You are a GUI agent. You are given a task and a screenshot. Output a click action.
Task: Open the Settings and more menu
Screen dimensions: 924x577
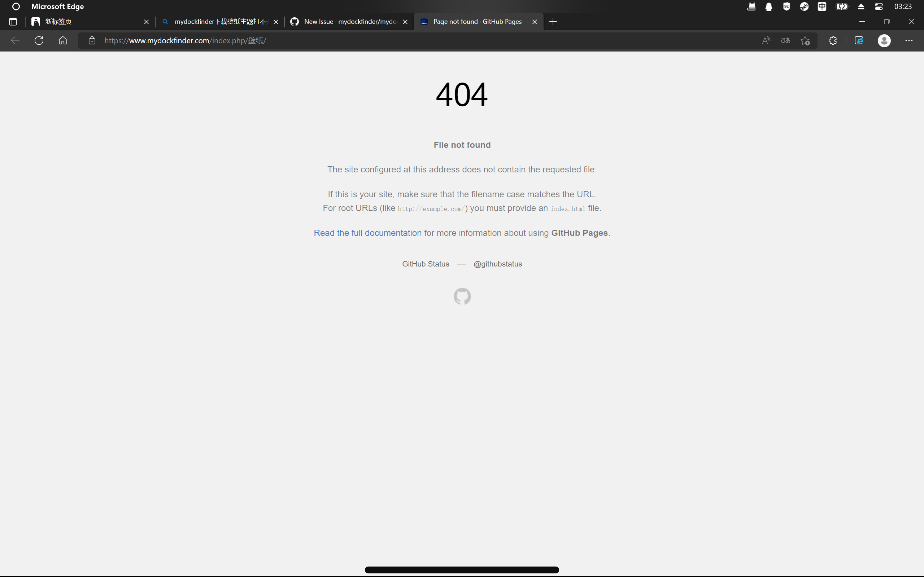coord(910,40)
